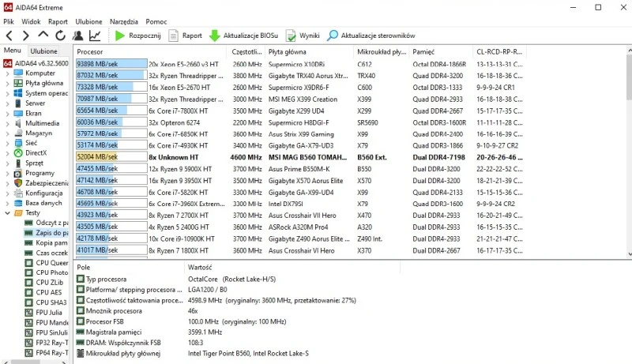Click the Aktualizacje BIOSu green arrow
632x364 pixels.
point(215,36)
